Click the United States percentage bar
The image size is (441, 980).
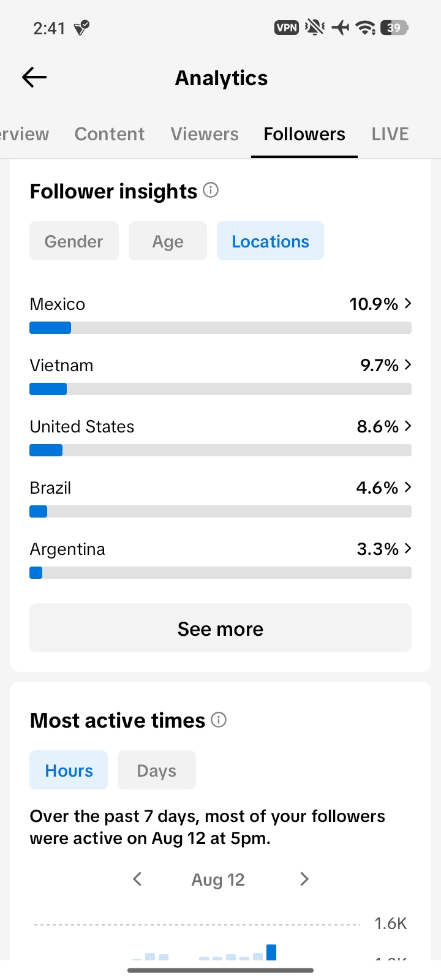tap(221, 450)
